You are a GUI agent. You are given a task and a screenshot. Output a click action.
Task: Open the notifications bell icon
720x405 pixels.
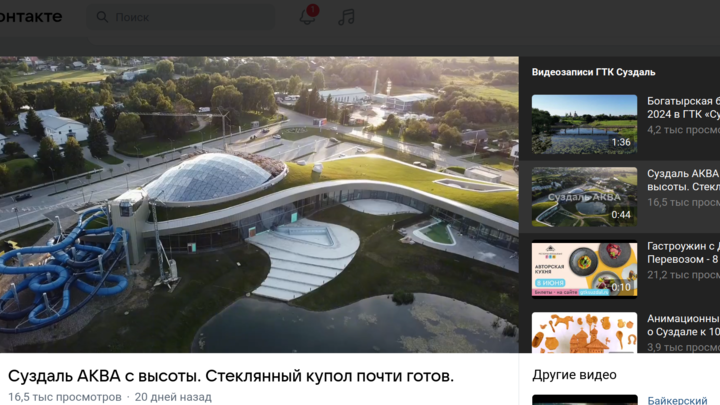(307, 17)
